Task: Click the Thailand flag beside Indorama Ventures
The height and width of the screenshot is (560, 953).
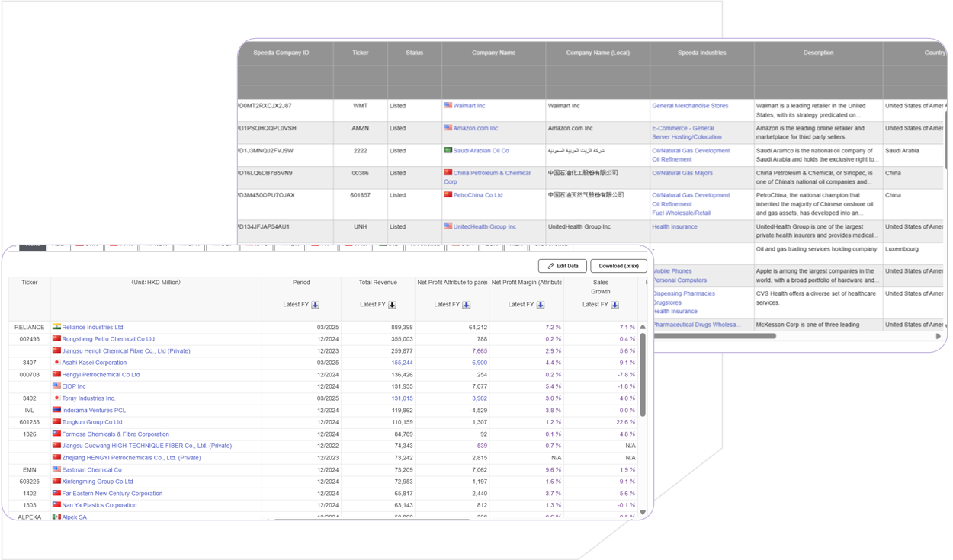Action: tap(56, 410)
